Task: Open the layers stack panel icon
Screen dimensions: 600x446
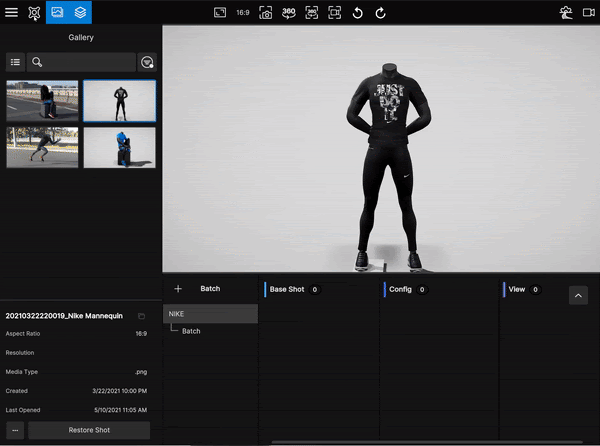Action: (80, 12)
